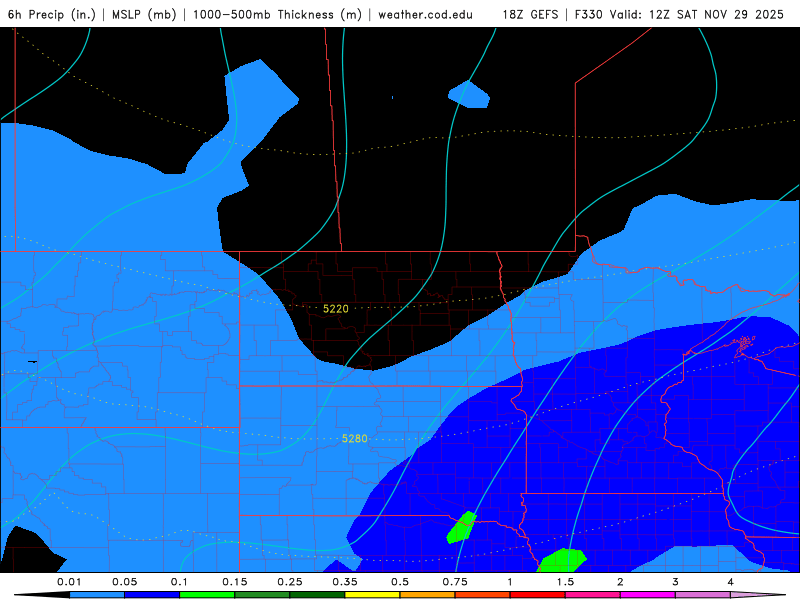This screenshot has width=800, height=600.
Task: Click the 0.05 legend value
Action: [124, 582]
